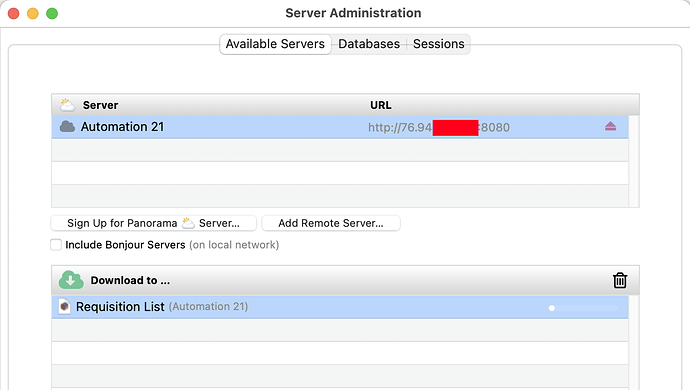The height and width of the screenshot is (390, 690).
Task: Select the Available Servers tab
Action: [275, 44]
